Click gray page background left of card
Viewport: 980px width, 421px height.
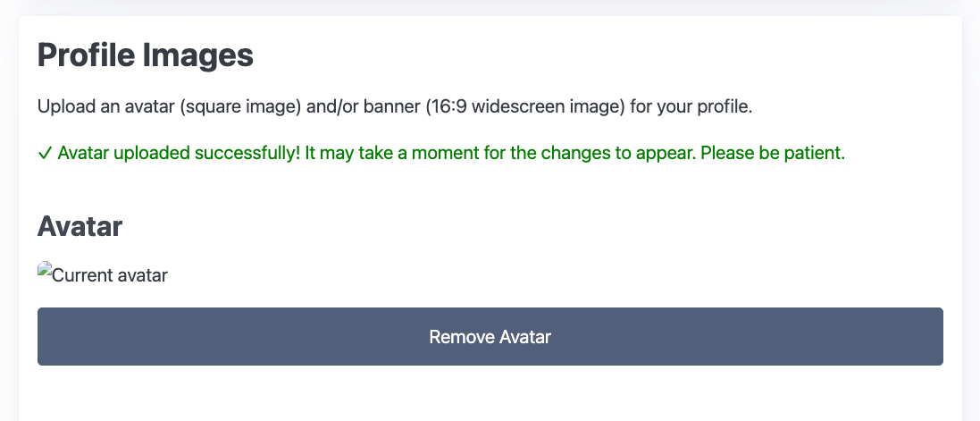tap(9, 223)
